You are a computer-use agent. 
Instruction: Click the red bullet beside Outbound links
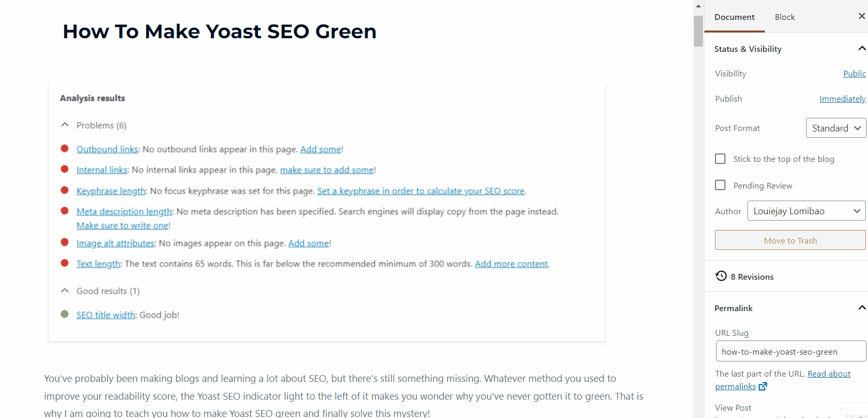click(64, 148)
